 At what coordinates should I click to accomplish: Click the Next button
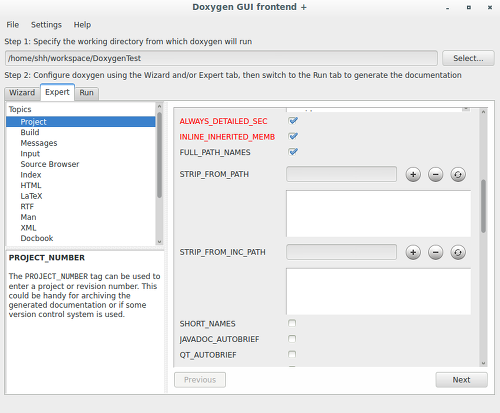point(461,380)
